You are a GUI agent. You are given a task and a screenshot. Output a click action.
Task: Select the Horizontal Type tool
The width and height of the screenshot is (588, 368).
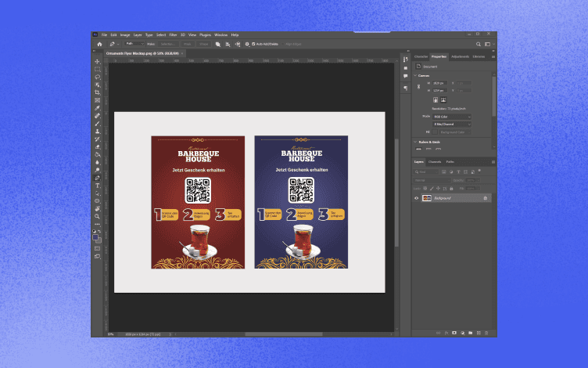click(x=98, y=186)
